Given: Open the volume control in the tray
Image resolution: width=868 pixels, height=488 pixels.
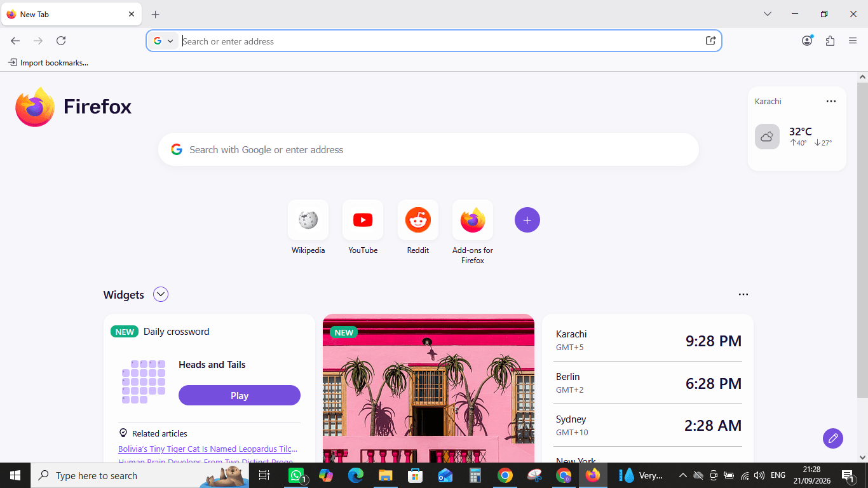Looking at the screenshot, I should (x=761, y=475).
